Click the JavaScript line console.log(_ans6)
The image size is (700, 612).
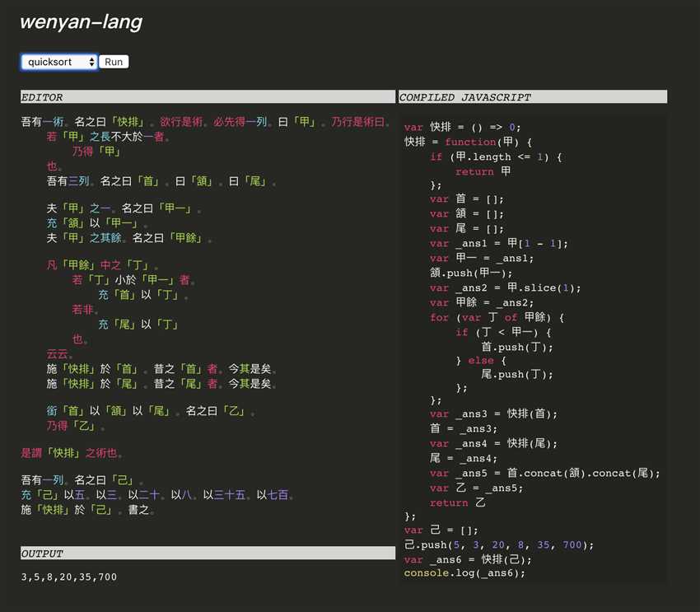464,572
